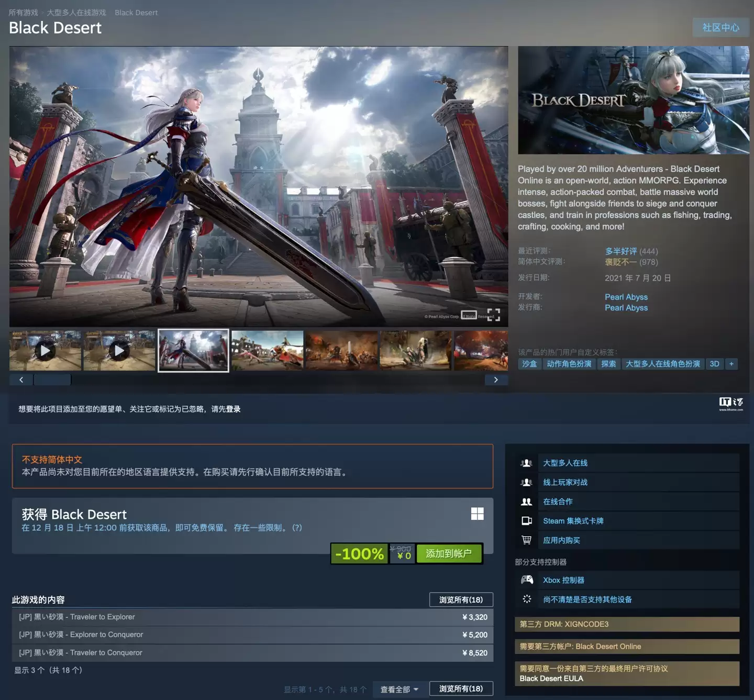
Task: Click the 大型多人在线游戏 breadcrumb
Action: (x=76, y=12)
